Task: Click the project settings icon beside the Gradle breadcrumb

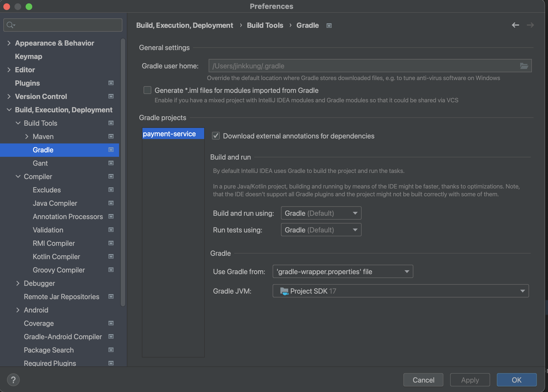Action: pos(329,26)
